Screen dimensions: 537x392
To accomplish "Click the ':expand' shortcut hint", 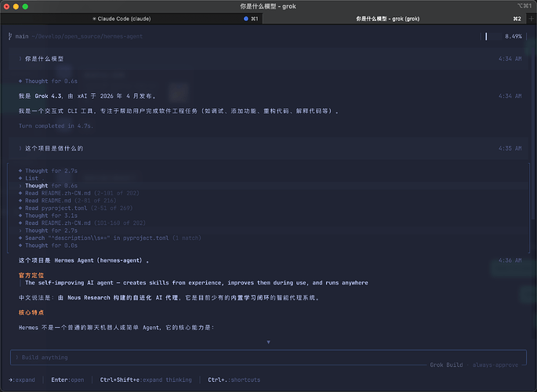I will tap(22, 380).
